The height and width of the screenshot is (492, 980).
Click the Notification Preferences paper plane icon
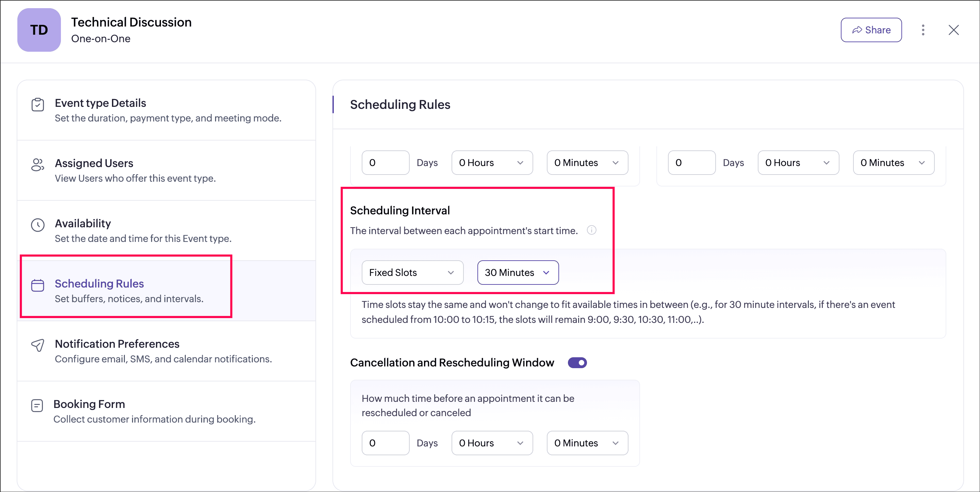tap(38, 345)
